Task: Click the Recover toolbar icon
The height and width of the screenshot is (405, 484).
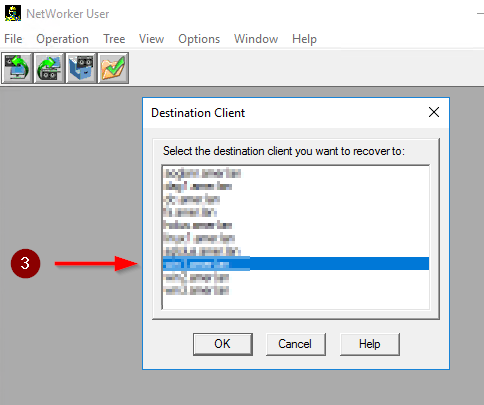Action: click(49, 68)
